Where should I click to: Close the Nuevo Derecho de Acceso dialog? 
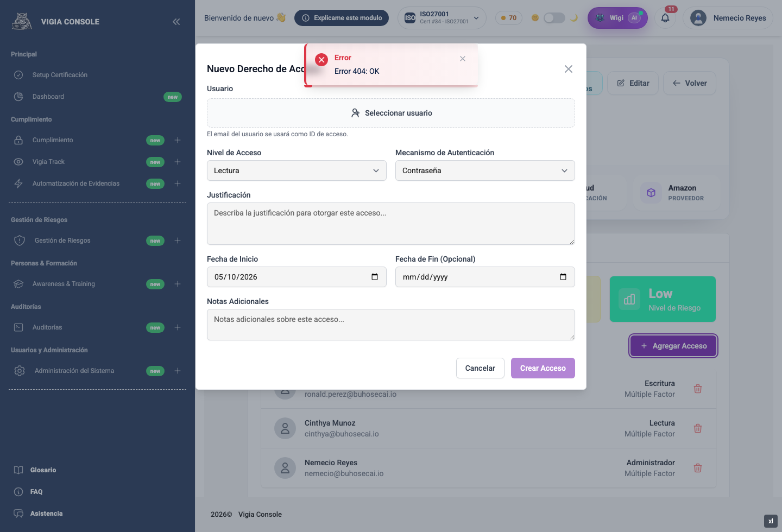point(569,69)
